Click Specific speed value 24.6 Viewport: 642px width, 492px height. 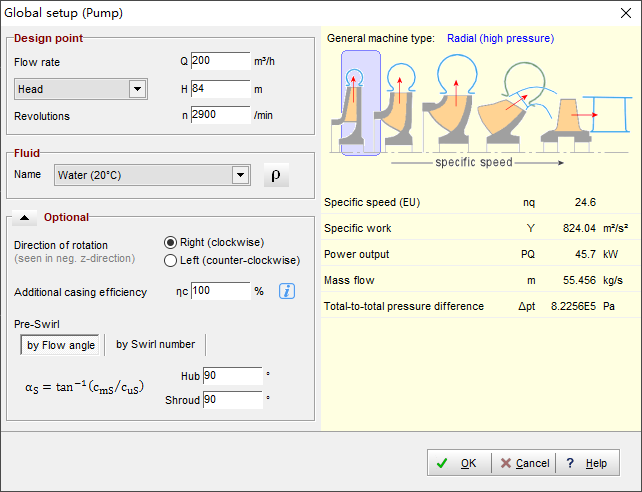click(x=585, y=202)
